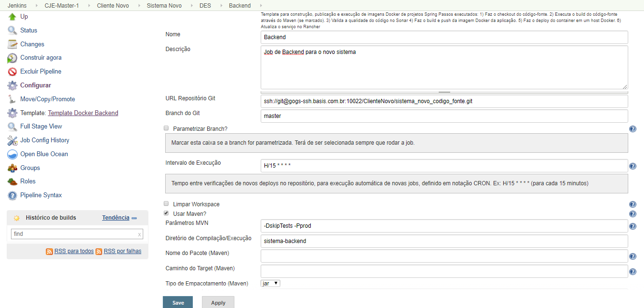
Task: Click the Branch do Git input field
Action: [444, 116]
